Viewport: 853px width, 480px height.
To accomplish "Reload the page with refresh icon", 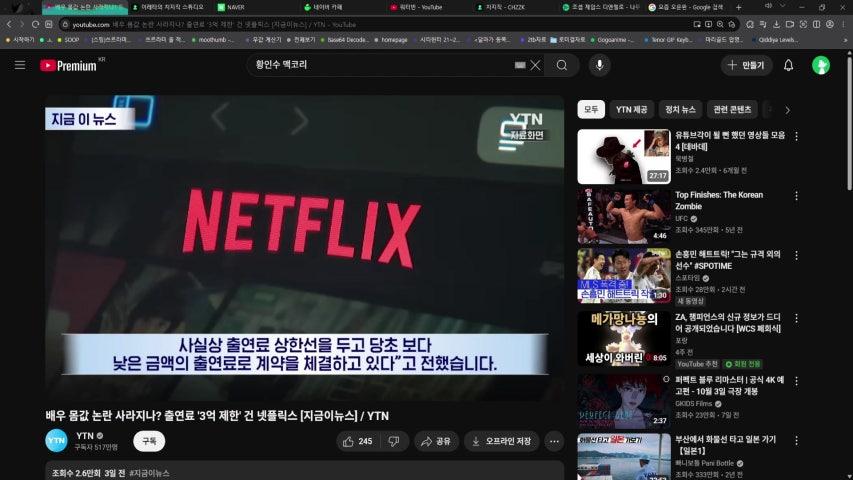I will pos(35,24).
